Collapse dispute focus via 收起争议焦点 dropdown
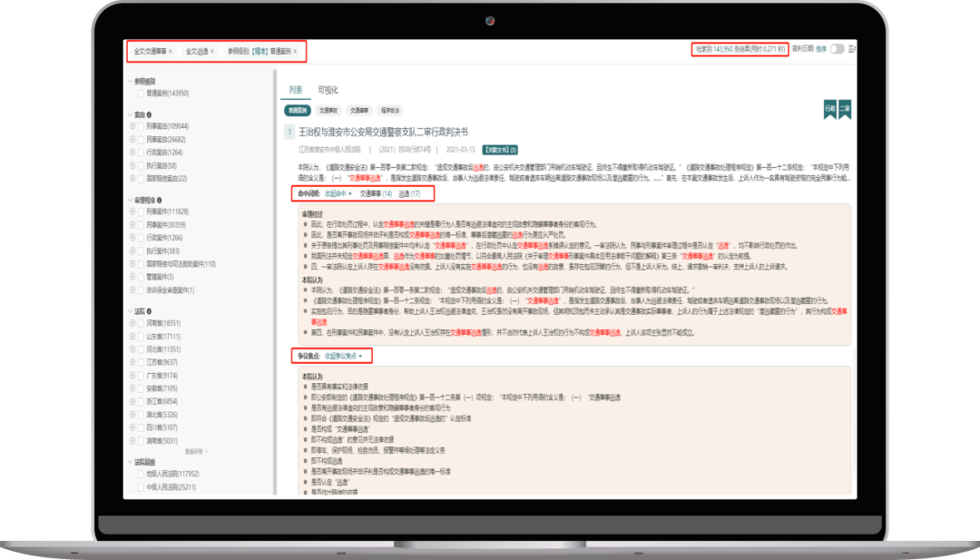 click(x=343, y=357)
